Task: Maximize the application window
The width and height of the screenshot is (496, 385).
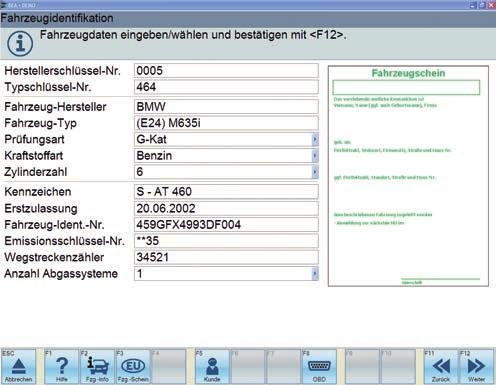Action: 482,5
